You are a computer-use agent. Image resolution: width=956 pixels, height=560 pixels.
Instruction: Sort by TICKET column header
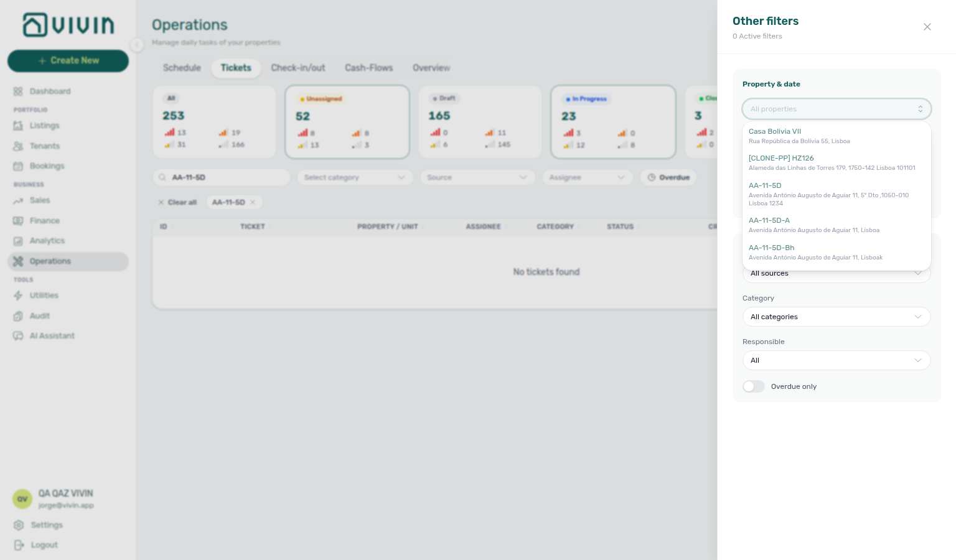click(253, 226)
